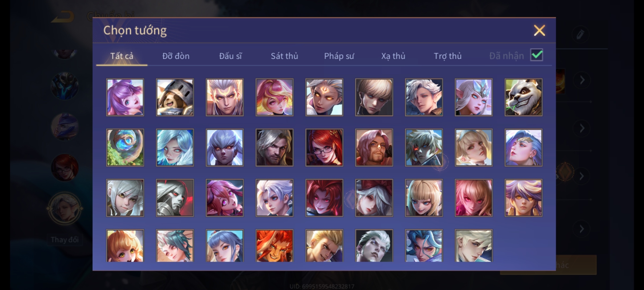This screenshot has width=644, height=290.
Task: Select the orange fiery demon hero portrait
Action: [274, 246]
